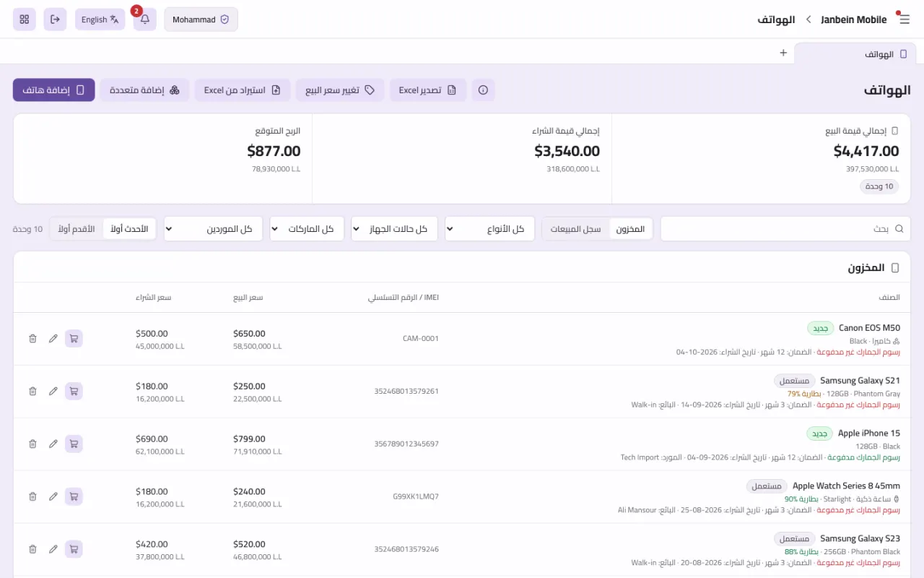The height and width of the screenshot is (578, 924).
Task: Open the كل حالات الجهاز condition dropdown
Action: (x=394, y=228)
